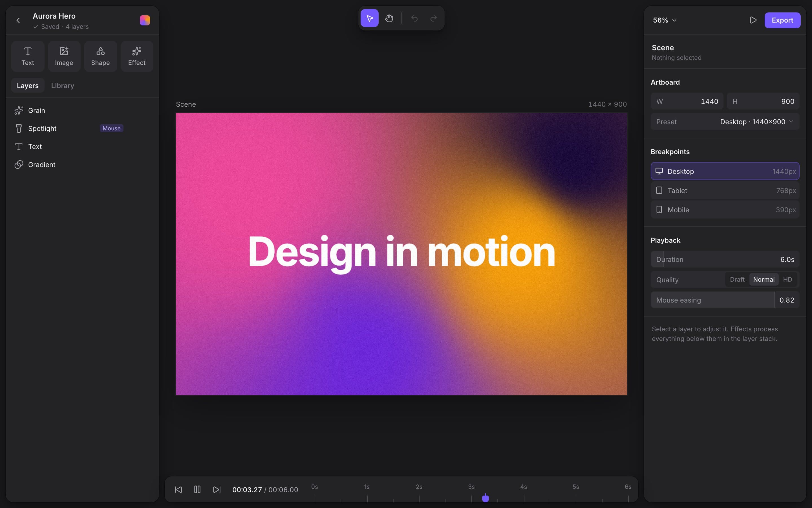
Task: Select the Spotlight layer
Action: point(82,128)
